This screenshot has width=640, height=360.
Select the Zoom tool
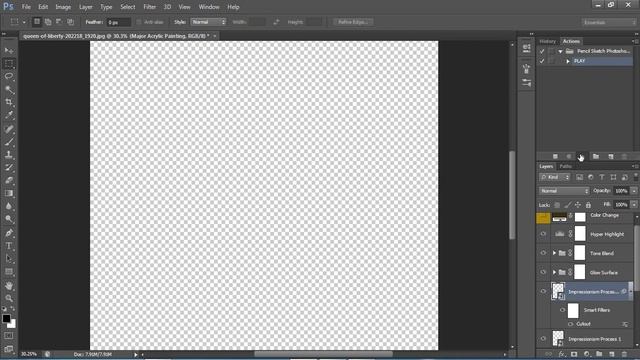pos(9,298)
